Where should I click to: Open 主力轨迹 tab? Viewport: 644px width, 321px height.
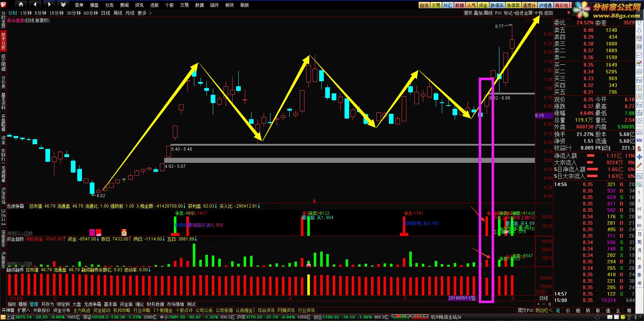coord(82,310)
